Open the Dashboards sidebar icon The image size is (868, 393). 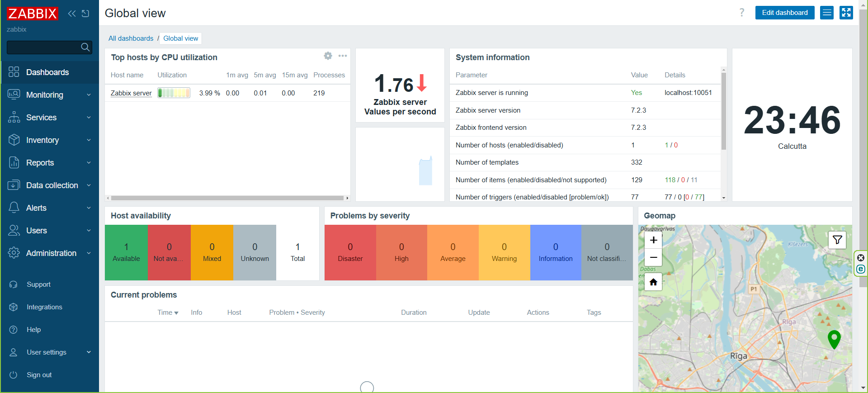click(x=14, y=72)
